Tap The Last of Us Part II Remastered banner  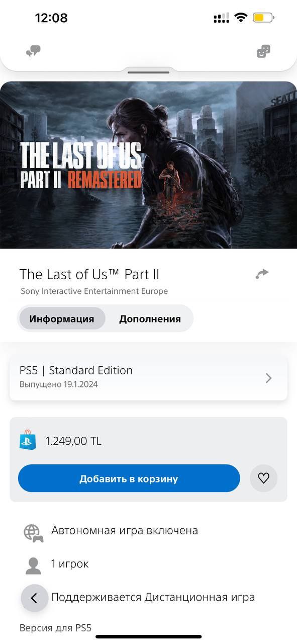point(148,165)
